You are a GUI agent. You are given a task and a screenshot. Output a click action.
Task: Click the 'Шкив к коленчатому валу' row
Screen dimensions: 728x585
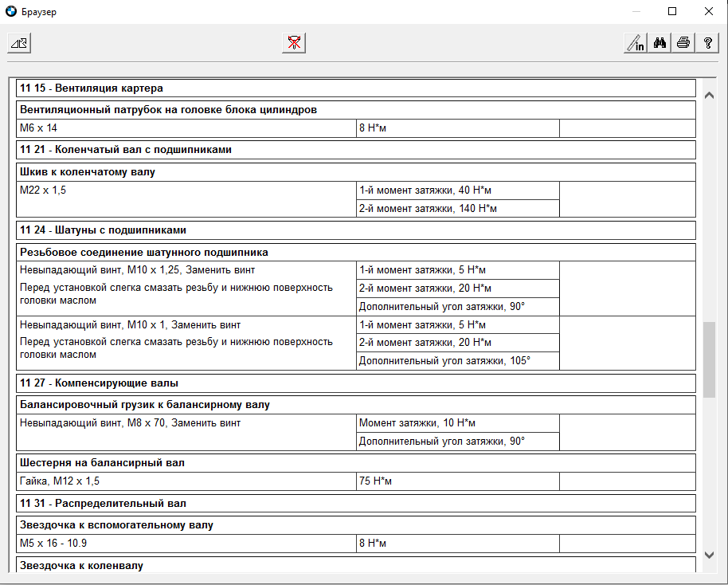click(88, 172)
